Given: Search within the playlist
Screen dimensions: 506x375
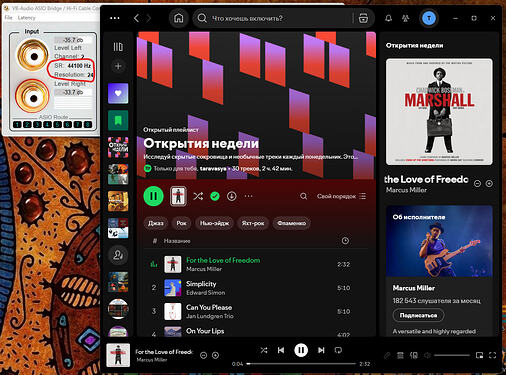Looking at the screenshot, I should (x=303, y=196).
